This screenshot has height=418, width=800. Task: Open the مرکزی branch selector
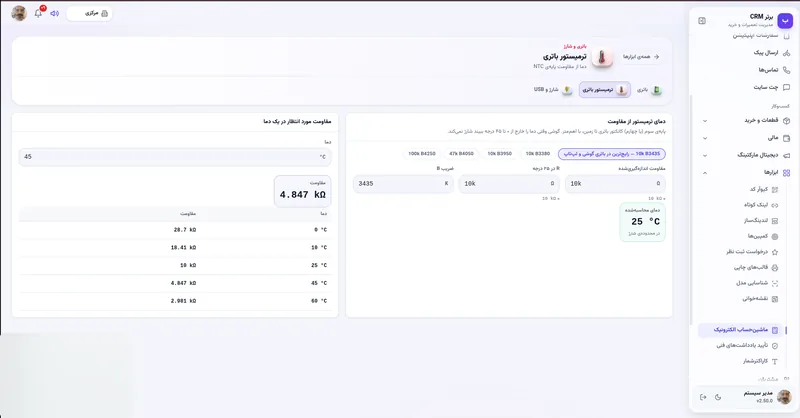90,13
